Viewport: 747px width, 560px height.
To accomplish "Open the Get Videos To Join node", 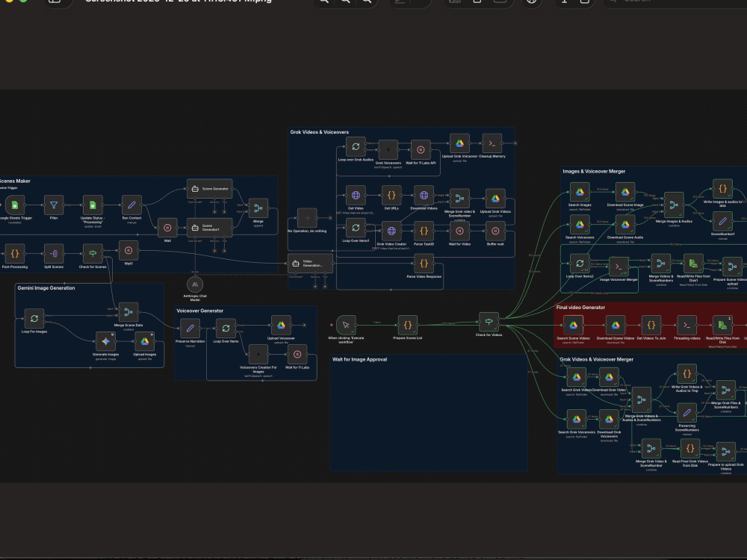I will pyautogui.click(x=651, y=326).
